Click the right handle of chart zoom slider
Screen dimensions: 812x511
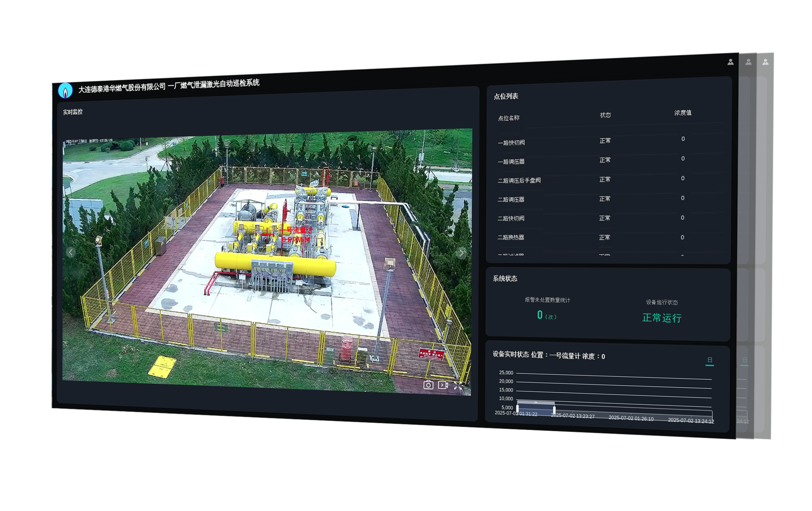click(554, 410)
